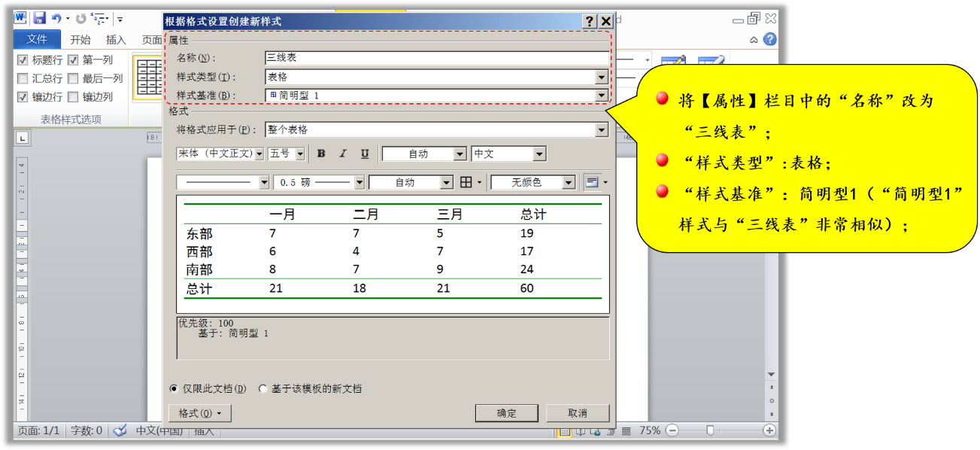Collapse the ribbon with caret icon
The width and height of the screenshot is (980, 450).
click(754, 40)
